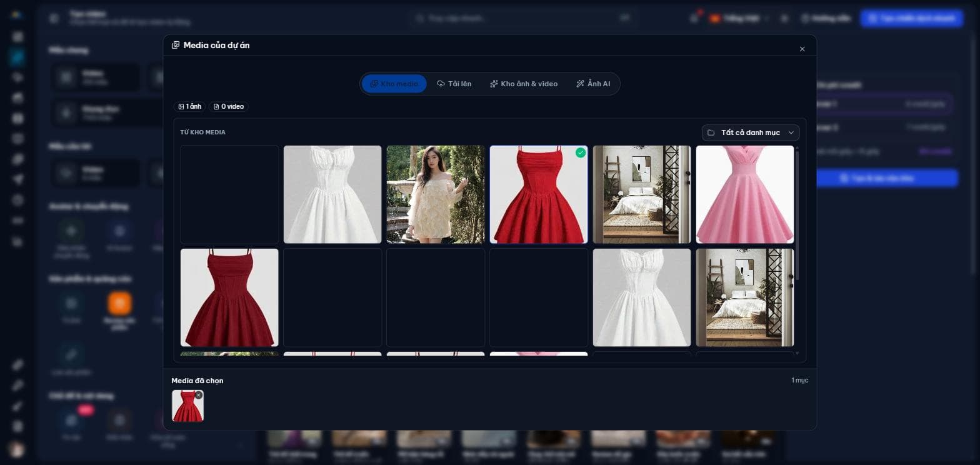Select the bedroom thumbnail below the pink dress
Image resolution: width=980 pixels, height=465 pixels.
745,297
